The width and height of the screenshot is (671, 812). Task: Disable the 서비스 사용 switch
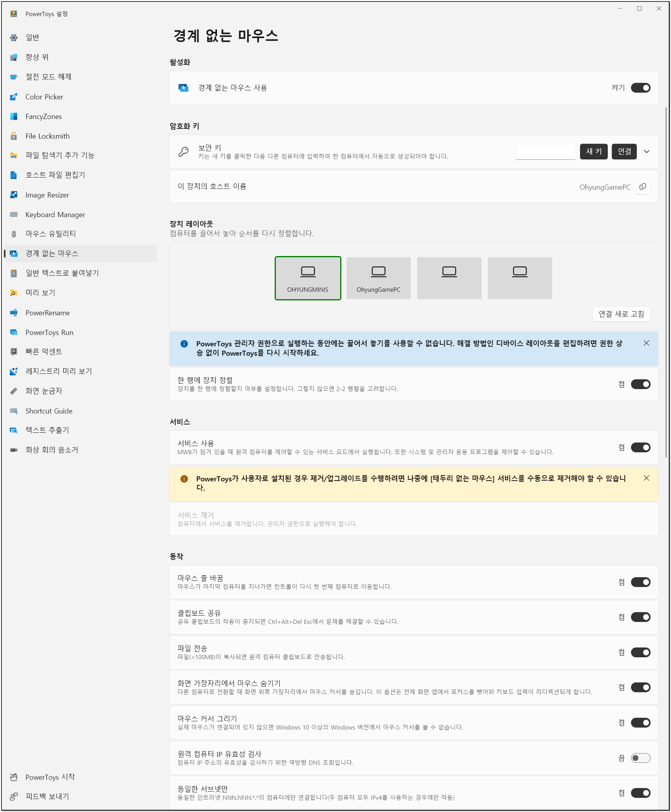tap(640, 448)
